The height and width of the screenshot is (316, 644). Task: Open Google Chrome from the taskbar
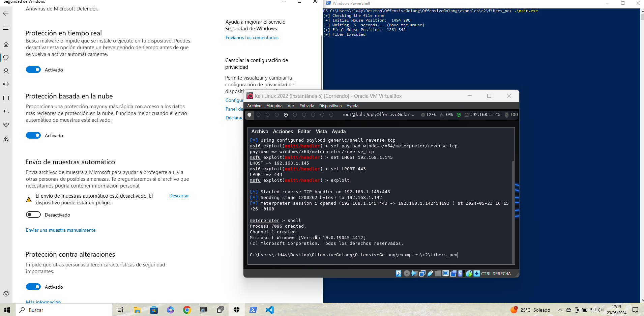pos(187,310)
